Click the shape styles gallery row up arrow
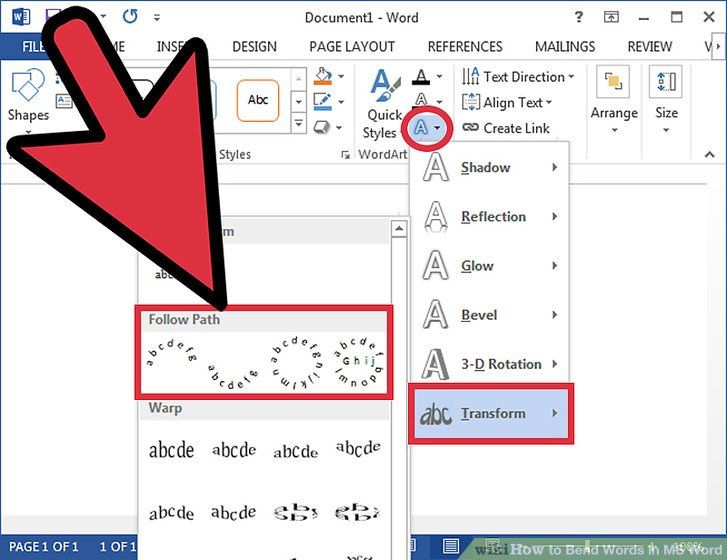Viewport: 727px width, 560px height. [x=299, y=79]
